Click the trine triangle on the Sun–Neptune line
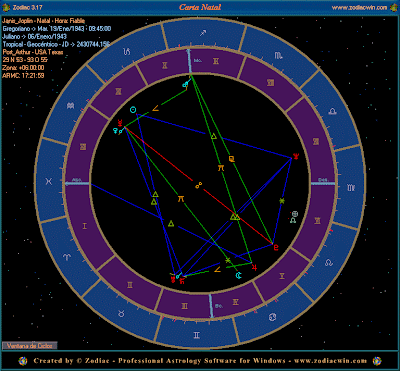 (214, 136)
